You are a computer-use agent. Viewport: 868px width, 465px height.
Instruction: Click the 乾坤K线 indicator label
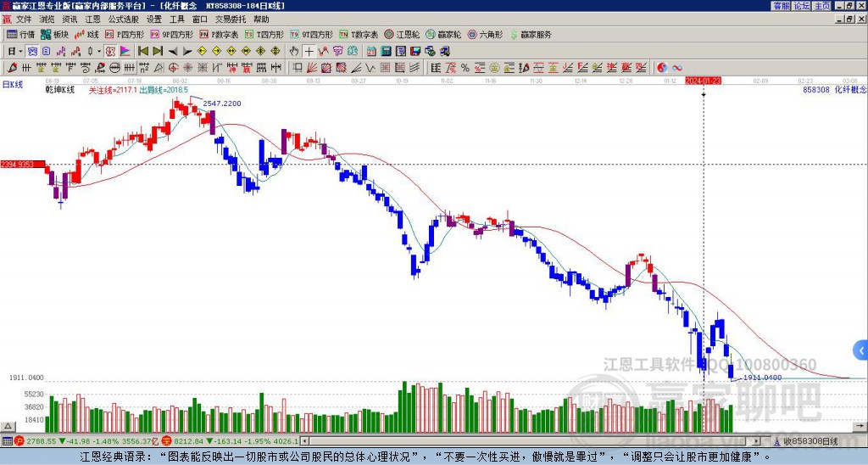(60, 89)
